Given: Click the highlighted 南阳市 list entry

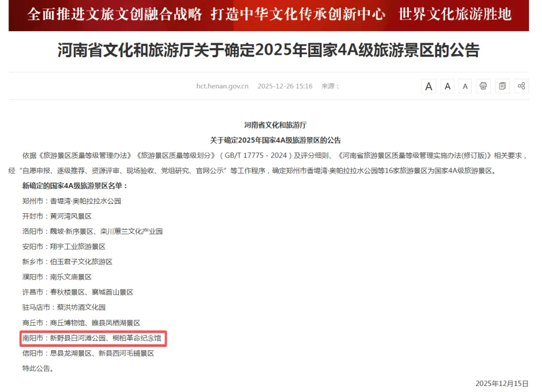Looking at the screenshot, I should coord(92,338).
